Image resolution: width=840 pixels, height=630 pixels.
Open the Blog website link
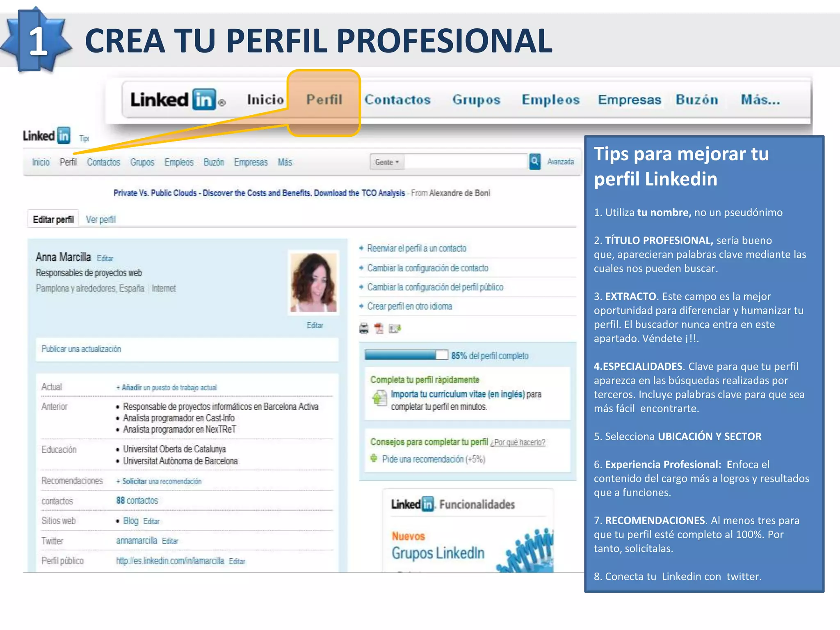[130, 521]
